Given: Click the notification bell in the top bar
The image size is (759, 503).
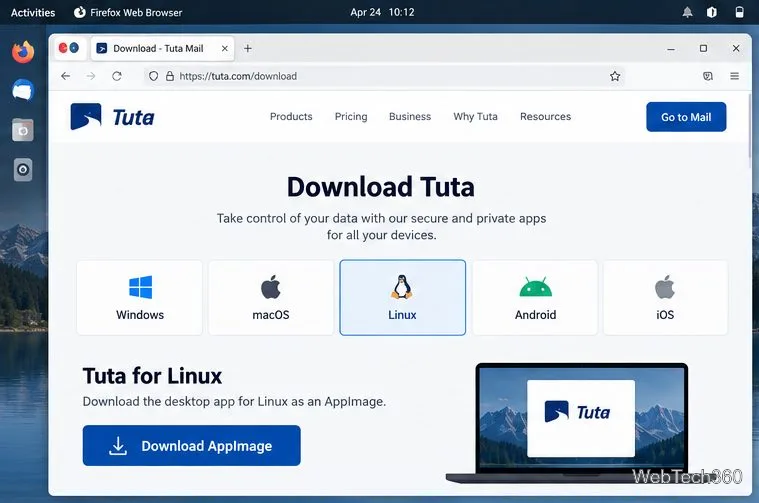Looking at the screenshot, I should tap(687, 12).
